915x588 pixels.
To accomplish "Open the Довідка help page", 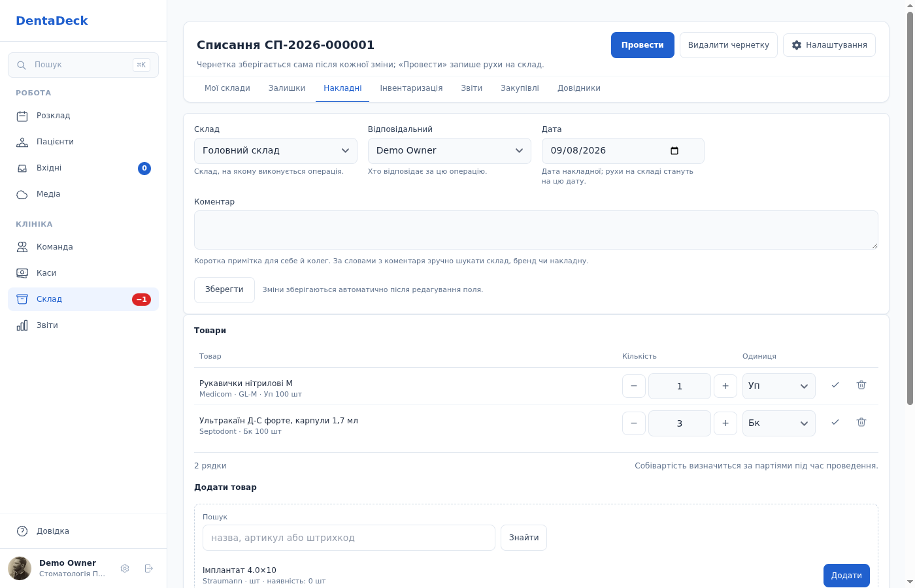I will 83,531.
